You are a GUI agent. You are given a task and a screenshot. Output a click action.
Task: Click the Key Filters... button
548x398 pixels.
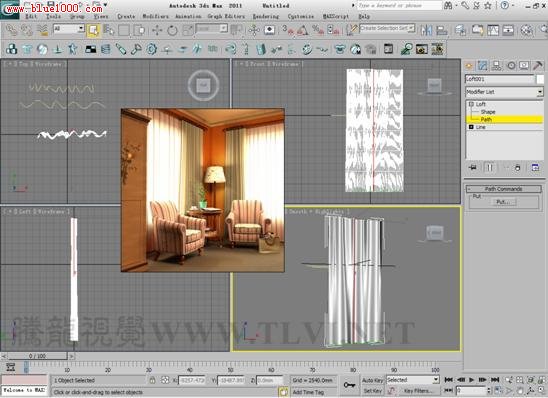coord(418,391)
